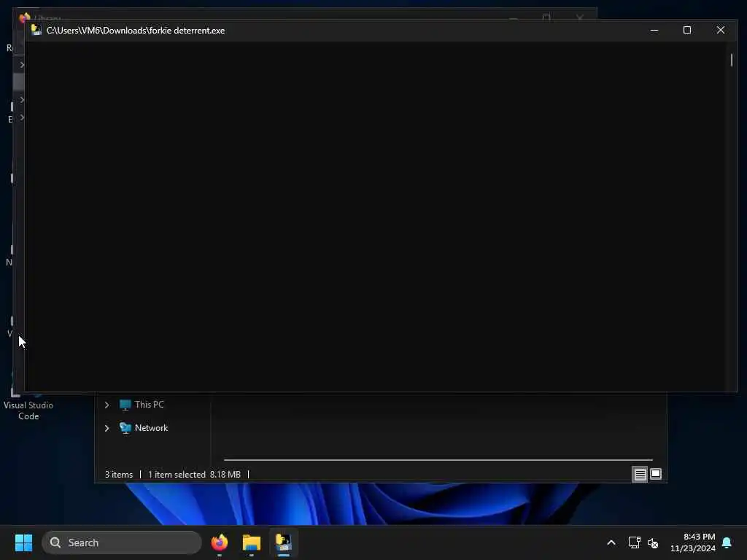This screenshot has height=560, width=747.
Task: Click the console window vertical scrollbar thumb
Action: pos(731,61)
